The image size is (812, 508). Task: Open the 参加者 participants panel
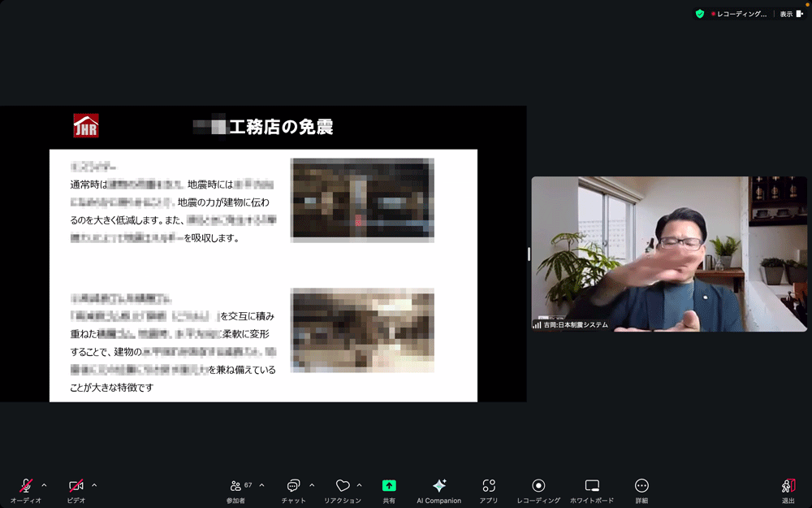(235, 486)
